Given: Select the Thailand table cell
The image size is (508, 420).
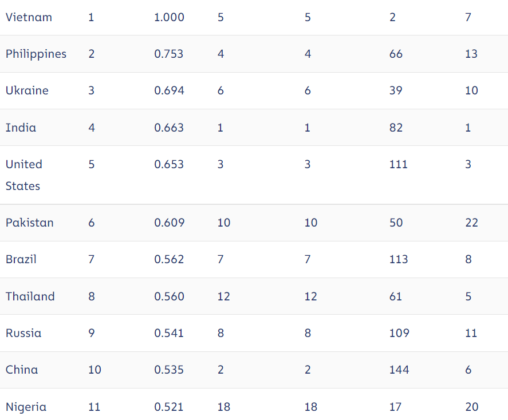Looking at the screenshot, I should 30,296.
